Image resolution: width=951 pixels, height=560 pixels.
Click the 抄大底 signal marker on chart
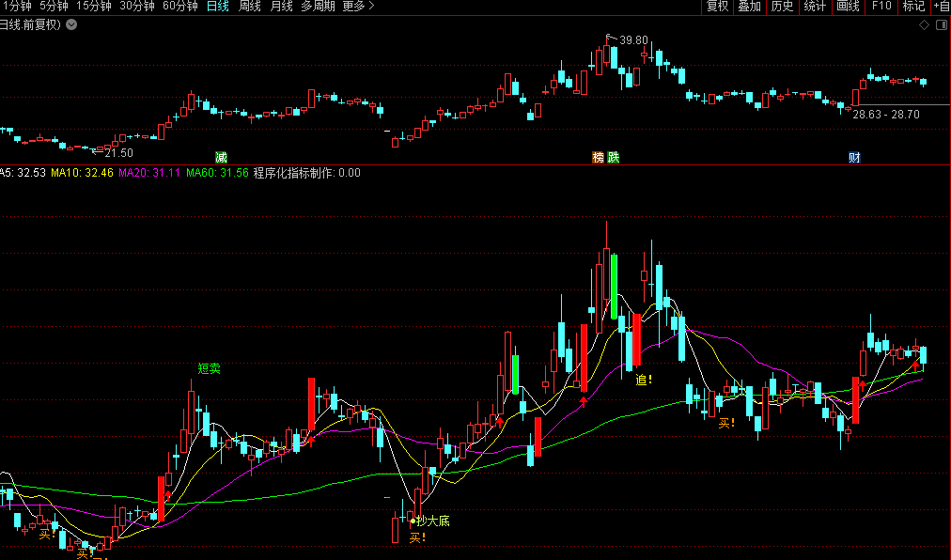point(432,520)
